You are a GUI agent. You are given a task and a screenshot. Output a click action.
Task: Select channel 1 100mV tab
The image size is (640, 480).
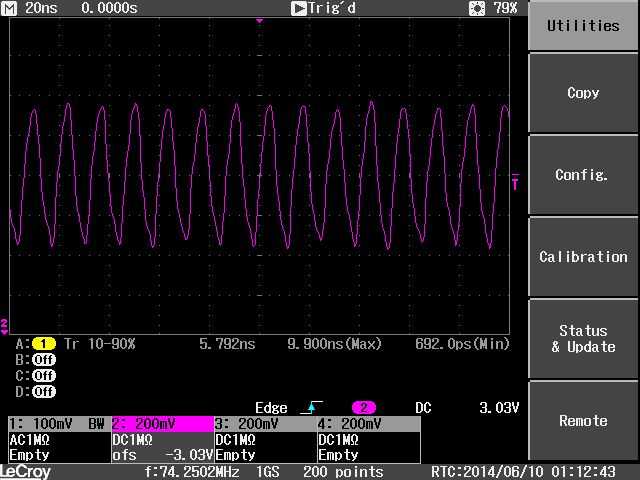(60, 424)
